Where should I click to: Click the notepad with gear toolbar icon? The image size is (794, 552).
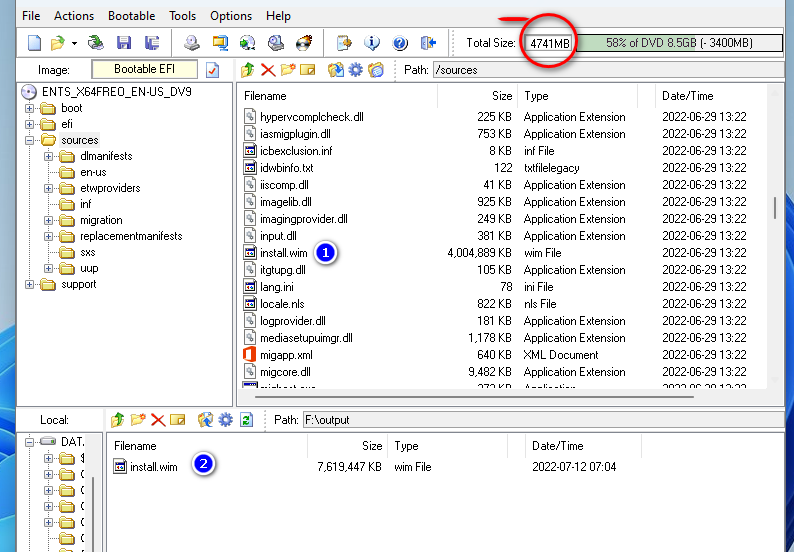tap(344, 43)
